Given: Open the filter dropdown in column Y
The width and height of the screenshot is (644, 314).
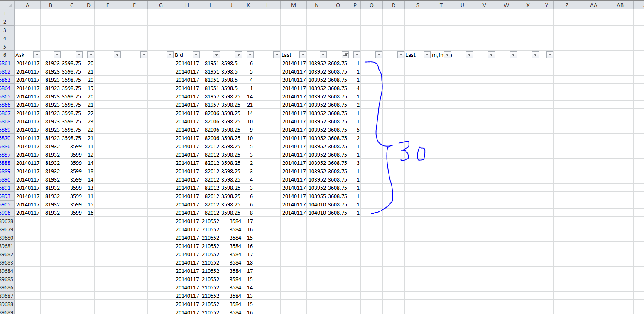Looking at the screenshot, I should (x=550, y=55).
